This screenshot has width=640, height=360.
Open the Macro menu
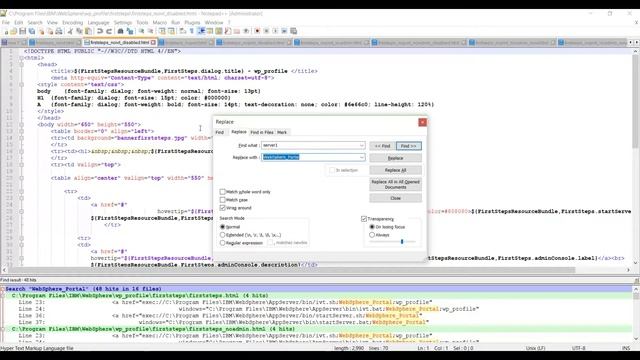[x=160, y=22]
